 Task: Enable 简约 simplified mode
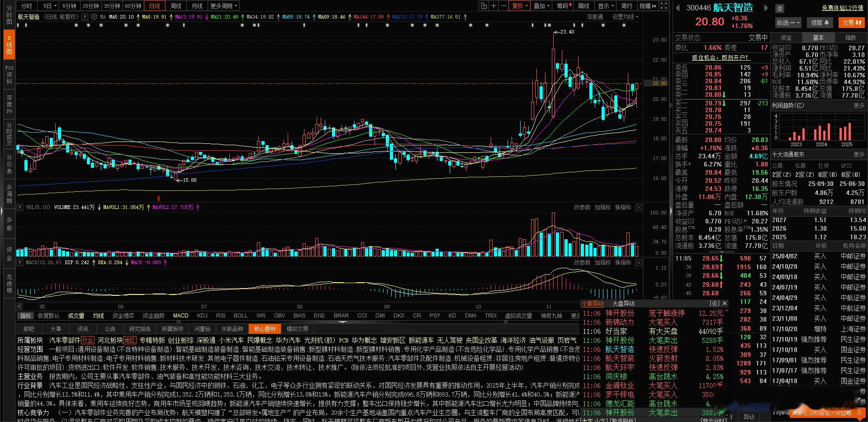[626, 6]
